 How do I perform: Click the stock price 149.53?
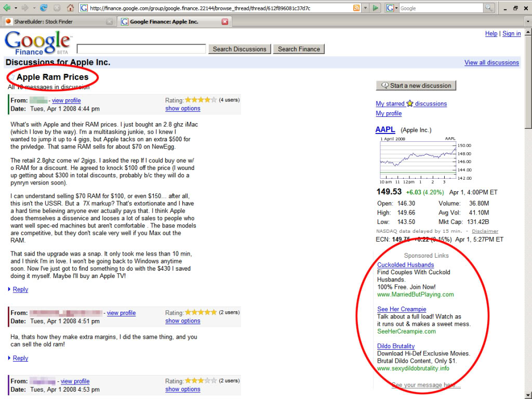pos(389,192)
